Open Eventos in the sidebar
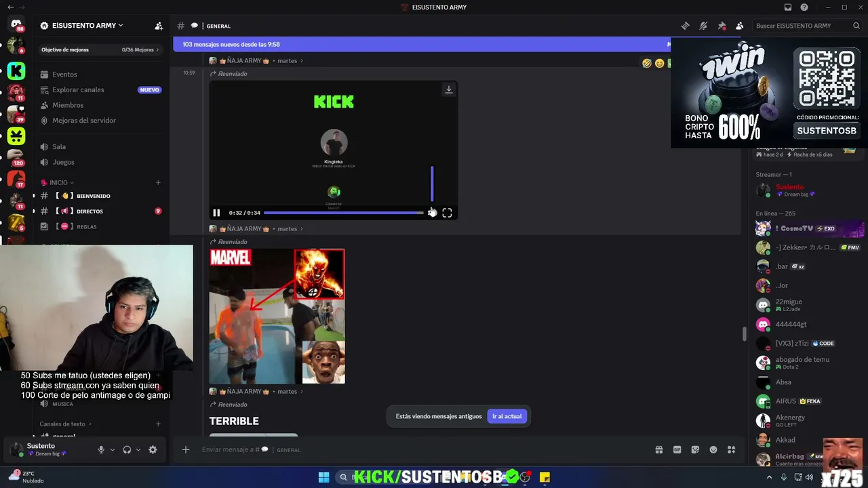 pyautogui.click(x=101, y=75)
